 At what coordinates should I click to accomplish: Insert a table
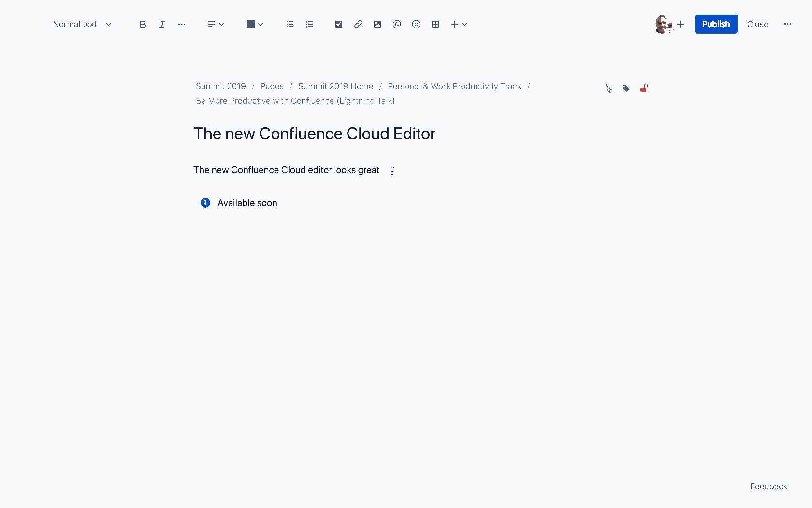[435, 24]
